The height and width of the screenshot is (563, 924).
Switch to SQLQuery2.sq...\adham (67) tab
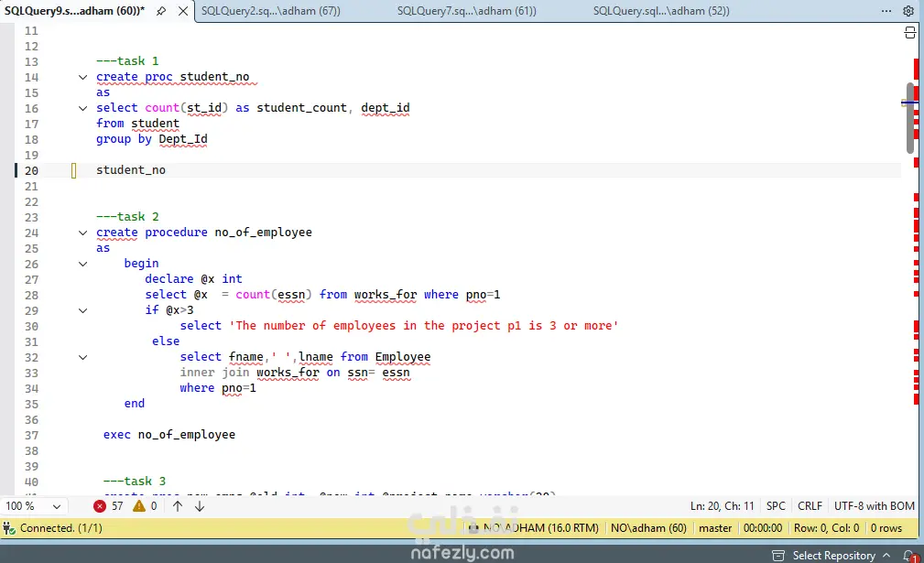270,11
